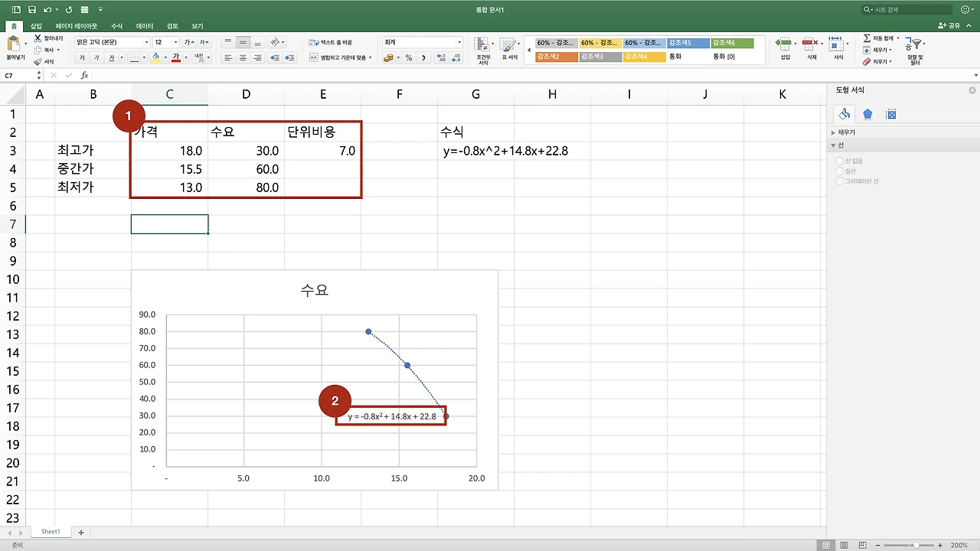The height and width of the screenshot is (551, 980).
Task: Toggle italic formatting
Action: click(96, 57)
